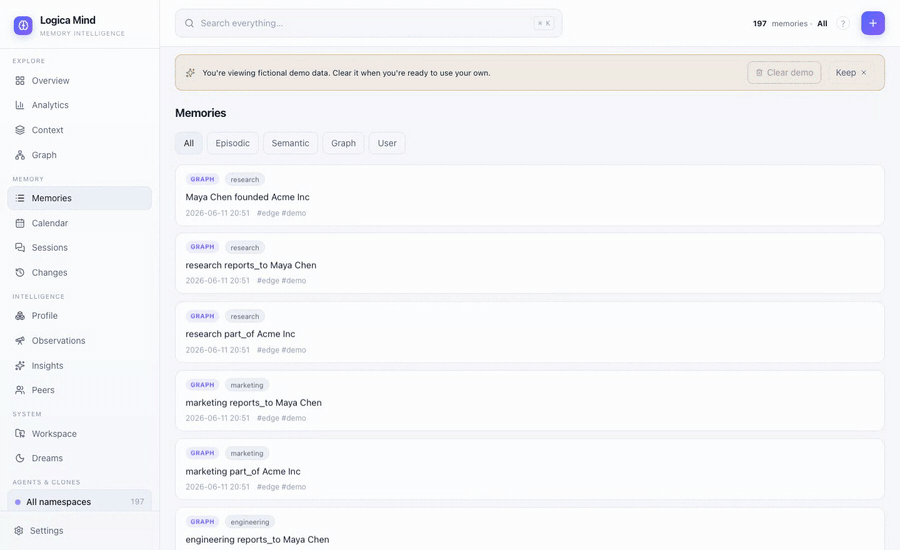Viewport: 900px width, 550px height.
Task: Switch to the Semantic filter tab
Action: pos(290,144)
